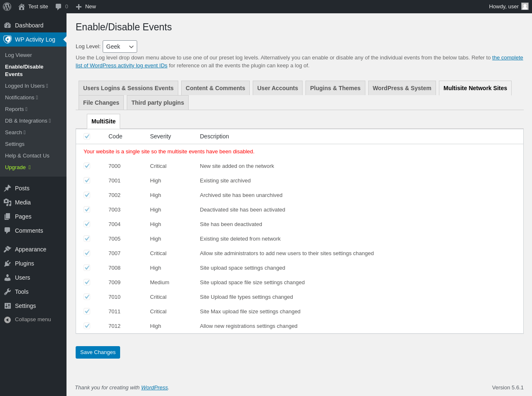
Task: Open user avatar in the admin bar
Action: coord(525,6)
